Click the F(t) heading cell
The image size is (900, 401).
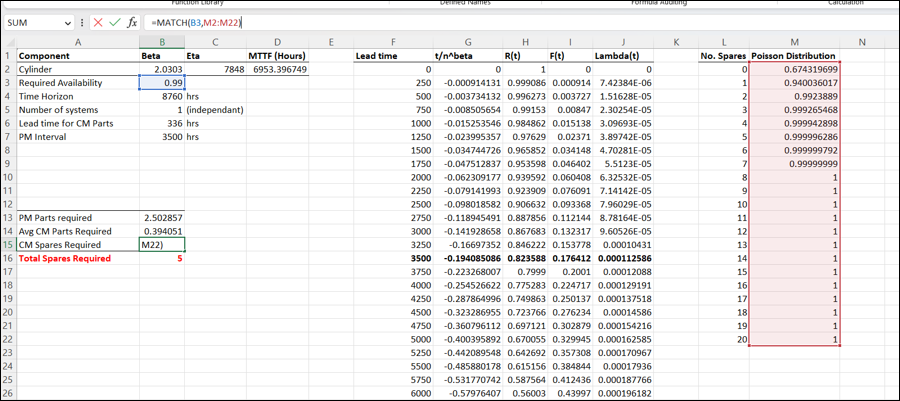pos(570,56)
